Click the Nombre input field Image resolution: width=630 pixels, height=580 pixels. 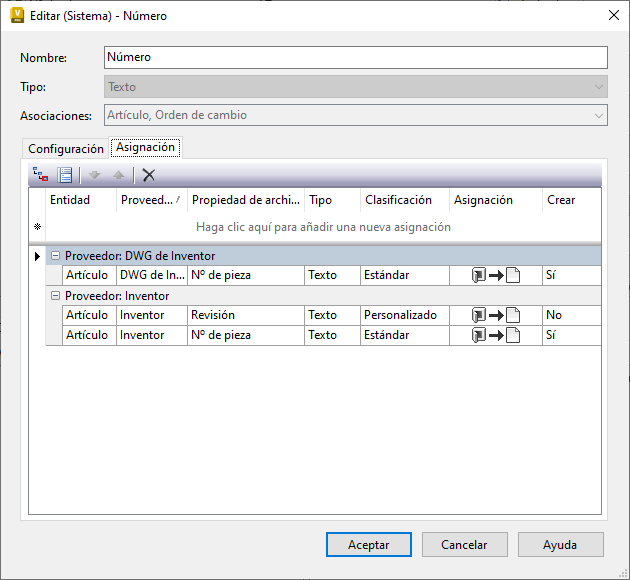click(356, 57)
